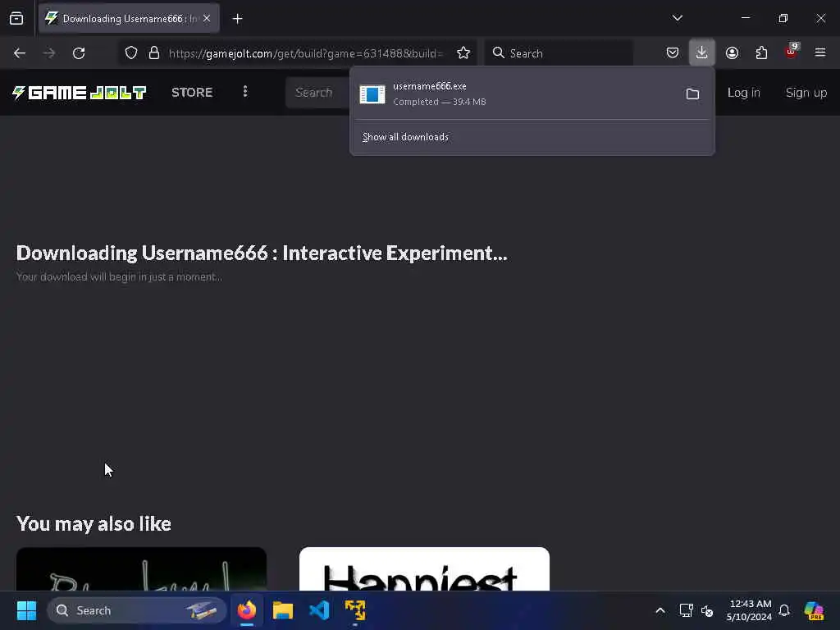This screenshot has height=630, width=840.
Task: Bookmark this page with star icon
Action: click(x=463, y=53)
